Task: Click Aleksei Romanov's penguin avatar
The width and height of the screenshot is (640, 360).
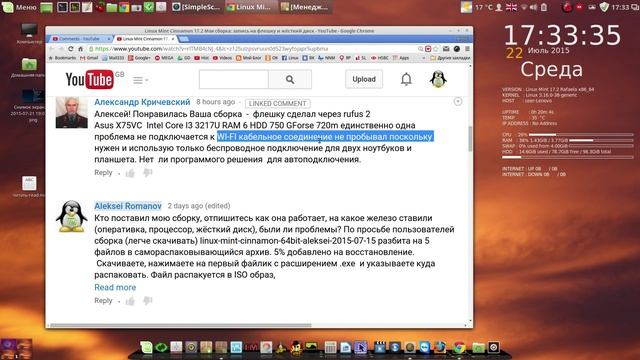Action: tap(71, 216)
